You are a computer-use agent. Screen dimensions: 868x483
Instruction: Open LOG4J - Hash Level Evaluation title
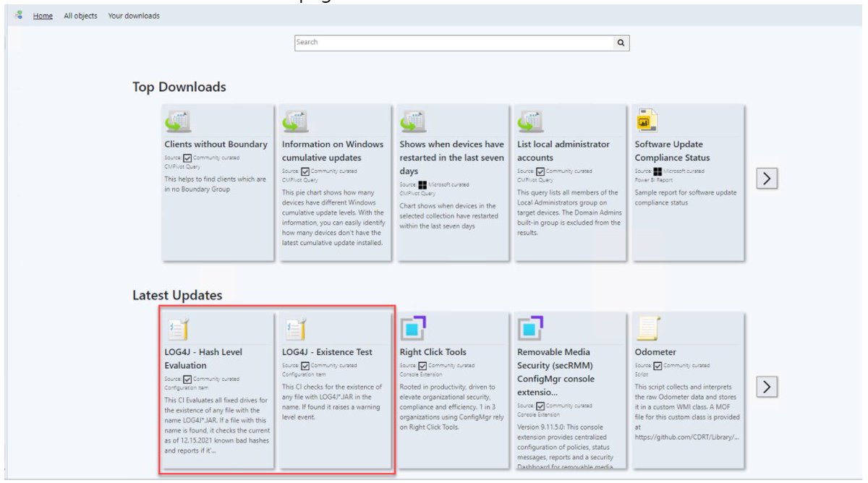tap(203, 359)
